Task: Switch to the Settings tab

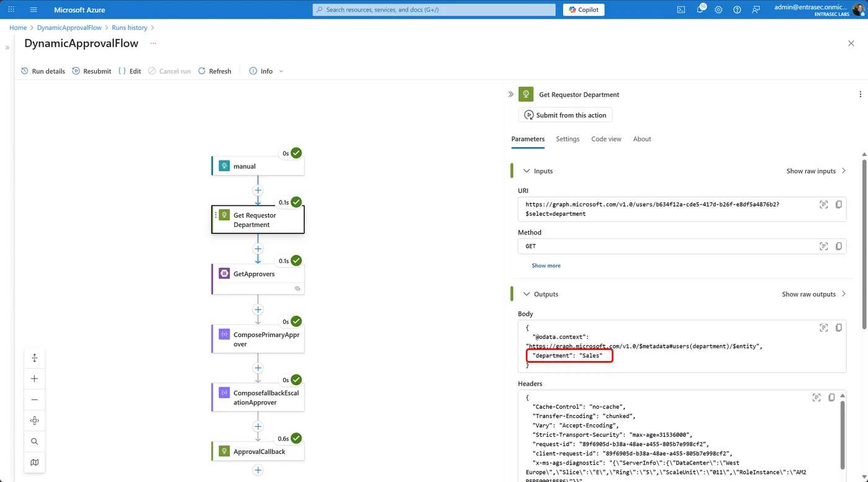Action: tap(567, 139)
